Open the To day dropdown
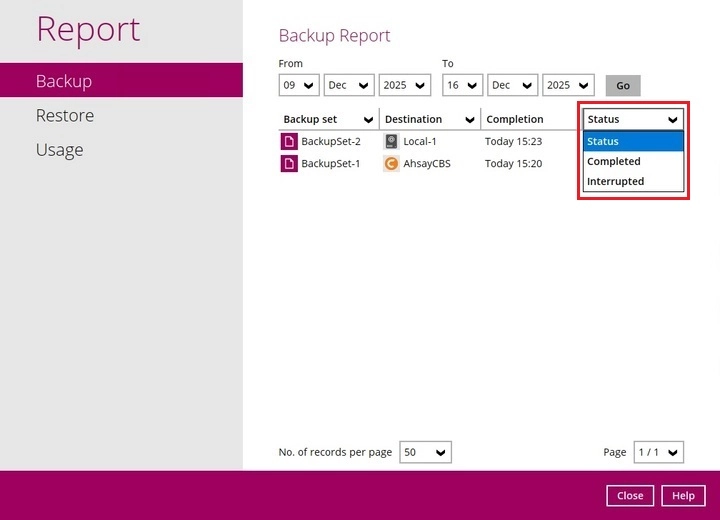The image size is (720, 520). click(x=462, y=86)
